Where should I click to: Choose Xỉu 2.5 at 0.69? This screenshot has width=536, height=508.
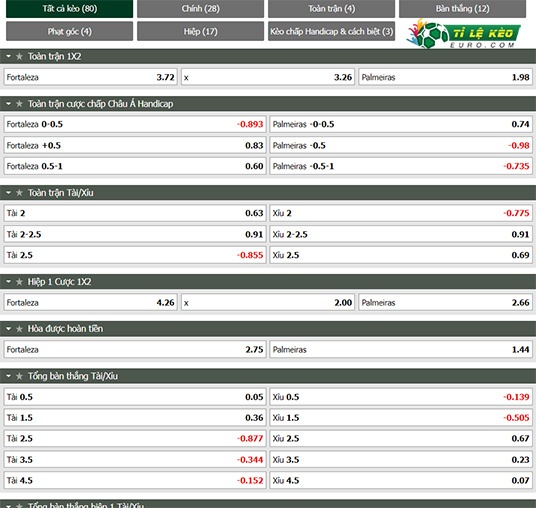pos(401,255)
